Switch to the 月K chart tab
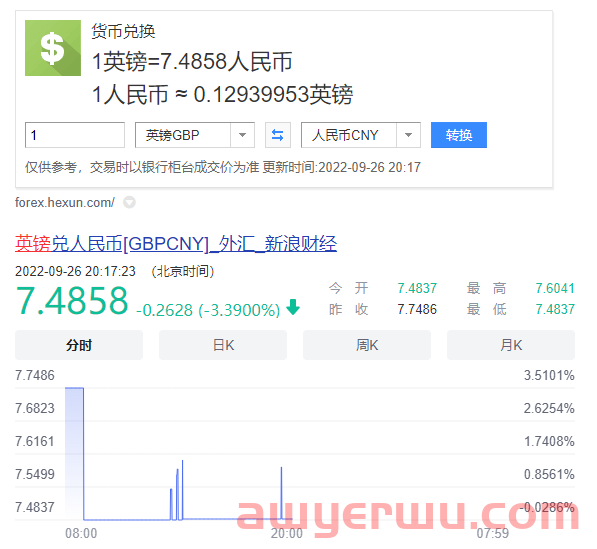Image resolution: width=597 pixels, height=549 pixels. pos(511,345)
